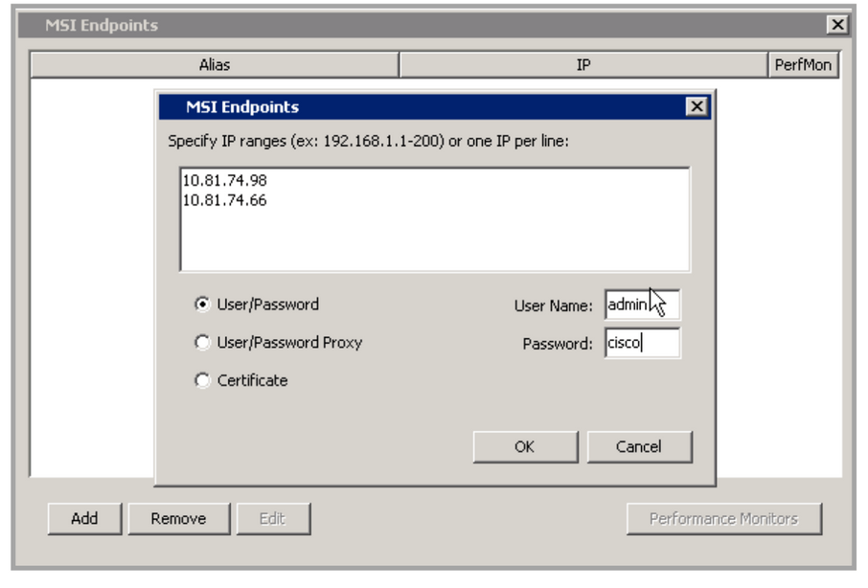Open Performance Monitors in the background window
868x588 pixels.
[x=724, y=519]
